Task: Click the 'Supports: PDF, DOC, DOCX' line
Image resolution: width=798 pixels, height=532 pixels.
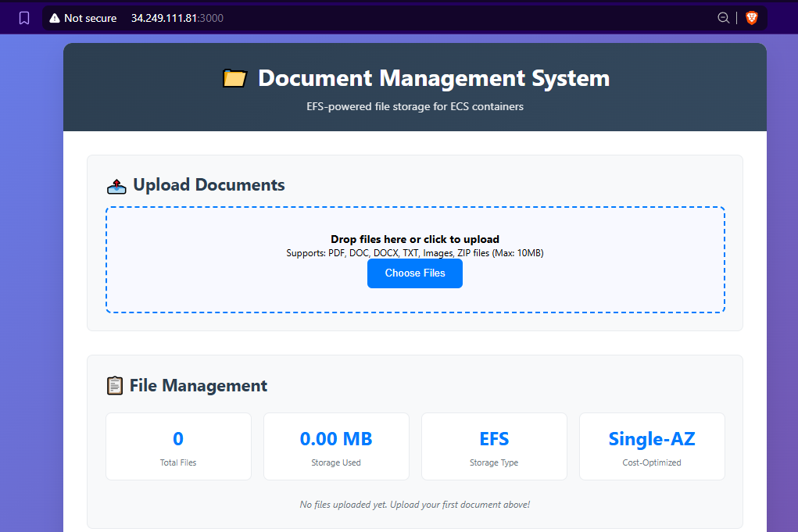Action: pyautogui.click(x=415, y=253)
